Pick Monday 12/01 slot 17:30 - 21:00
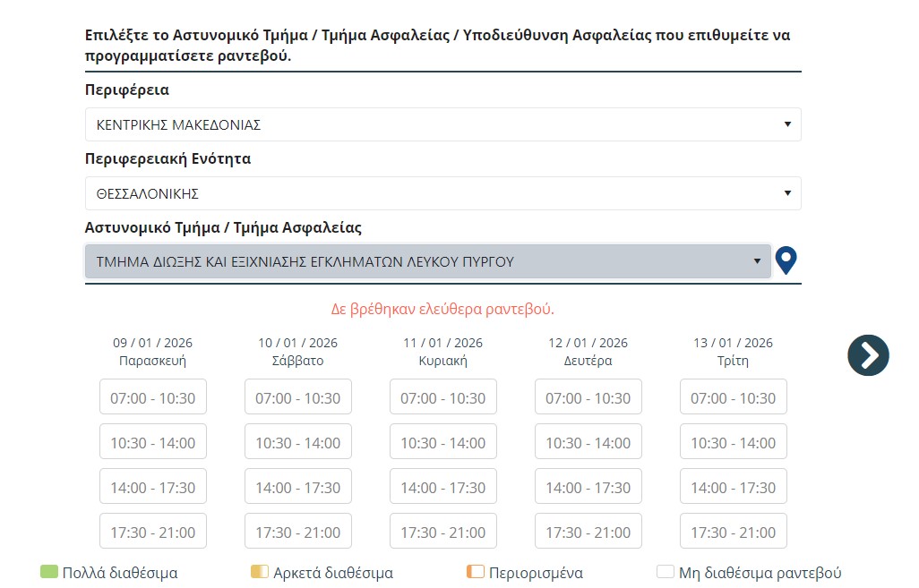 tap(588, 532)
